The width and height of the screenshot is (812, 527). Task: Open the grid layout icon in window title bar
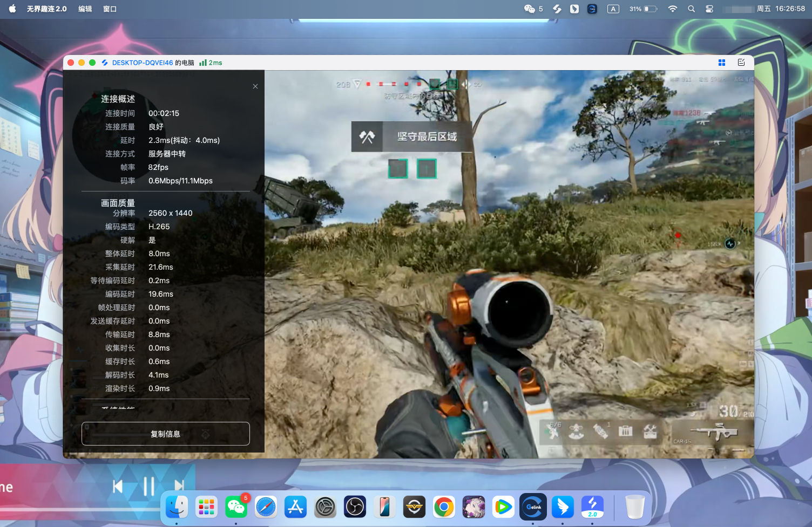pos(722,63)
